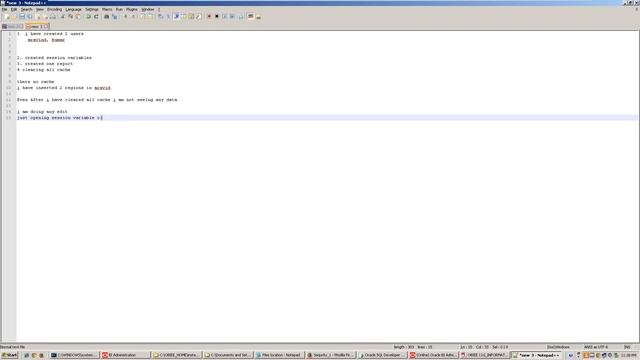The width and height of the screenshot is (640, 360).
Task: Click the ANSI as UTF-8 encoding status field
Action: point(596,347)
